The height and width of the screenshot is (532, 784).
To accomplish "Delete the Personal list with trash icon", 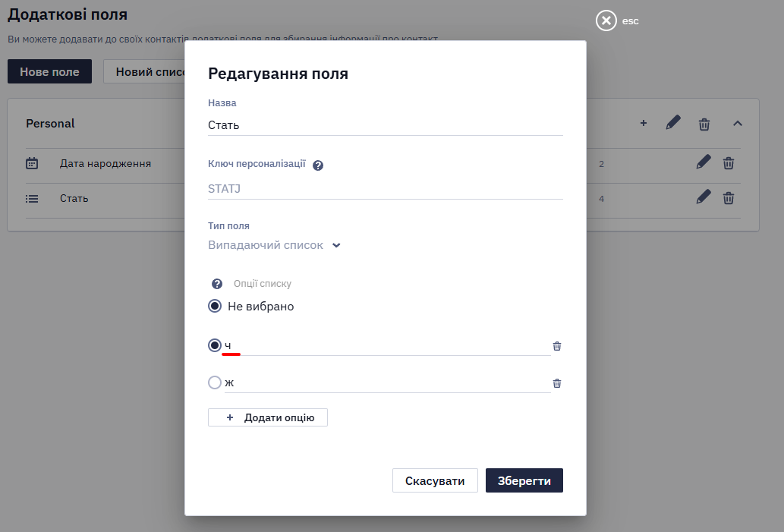I will coord(704,124).
